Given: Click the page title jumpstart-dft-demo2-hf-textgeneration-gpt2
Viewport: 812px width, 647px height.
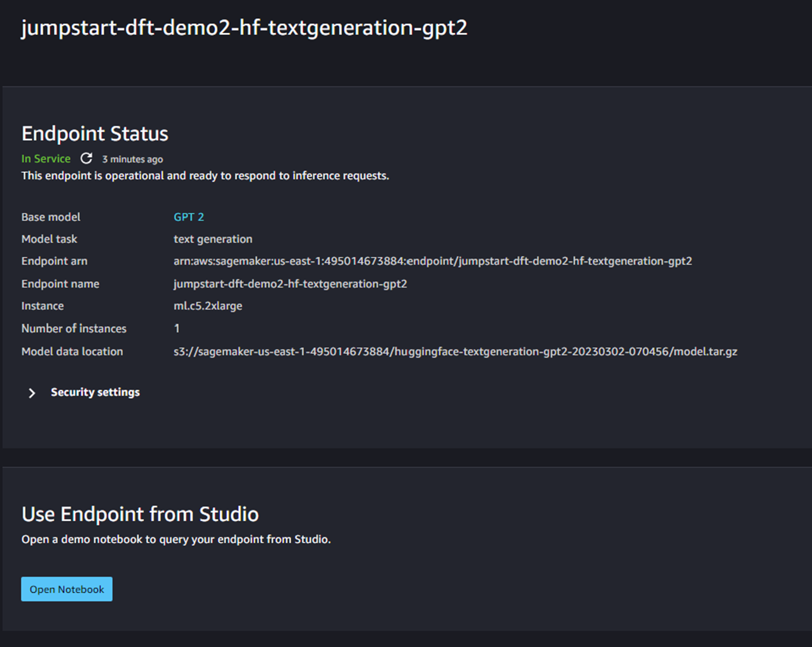Looking at the screenshot, I should [x=244, y=28].
